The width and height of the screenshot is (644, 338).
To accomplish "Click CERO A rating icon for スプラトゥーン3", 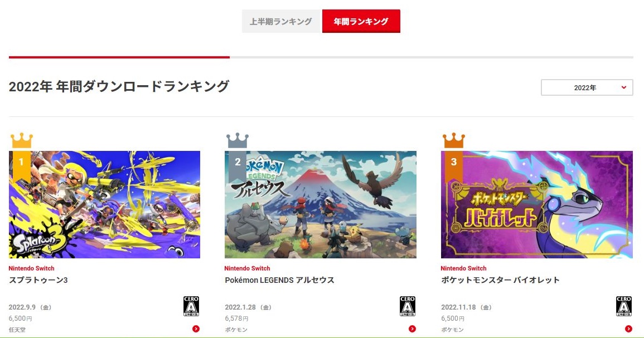I will pos(191,306).
